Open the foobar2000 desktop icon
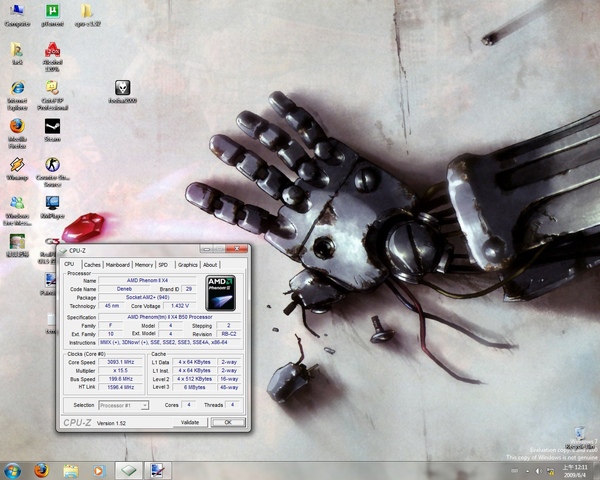This screenshot has height=480, width=600. point(122,91)
